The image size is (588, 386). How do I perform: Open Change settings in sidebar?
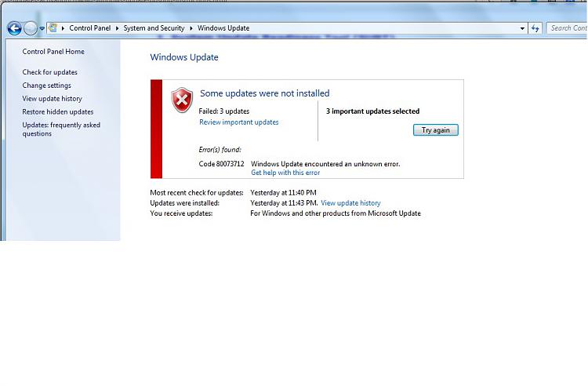pyautogui.click(x=46, y=86)
